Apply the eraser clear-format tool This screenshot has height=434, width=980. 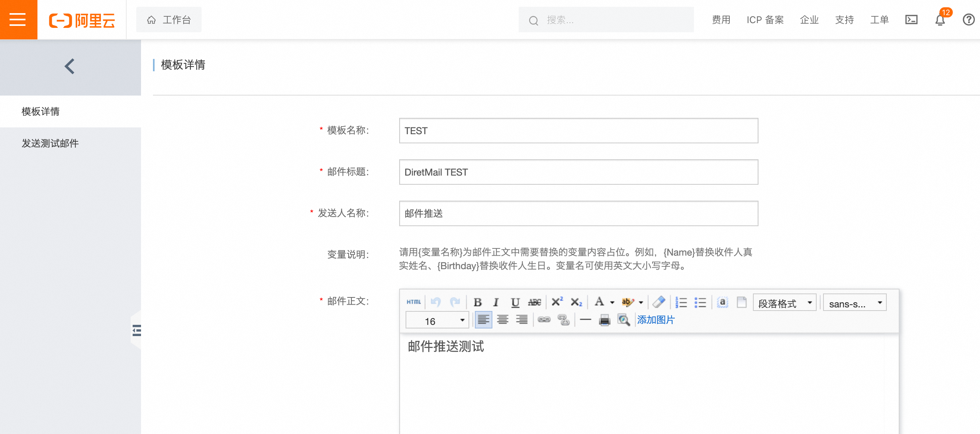659,302
